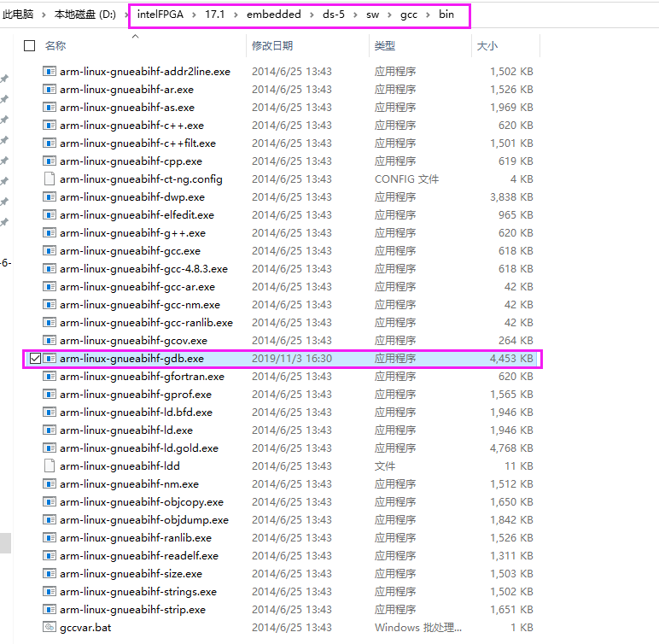Go to the gcc folder in the breadcrumb

pyautogui.click(x=409, y=15)
